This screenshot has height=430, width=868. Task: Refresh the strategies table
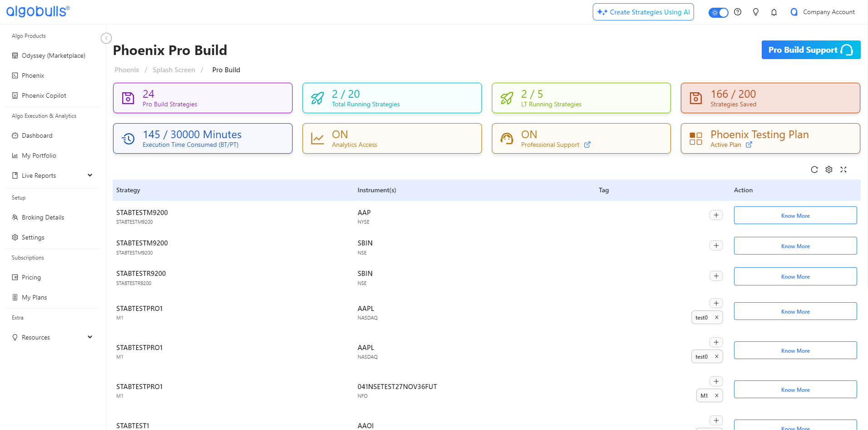coord(814,170)
